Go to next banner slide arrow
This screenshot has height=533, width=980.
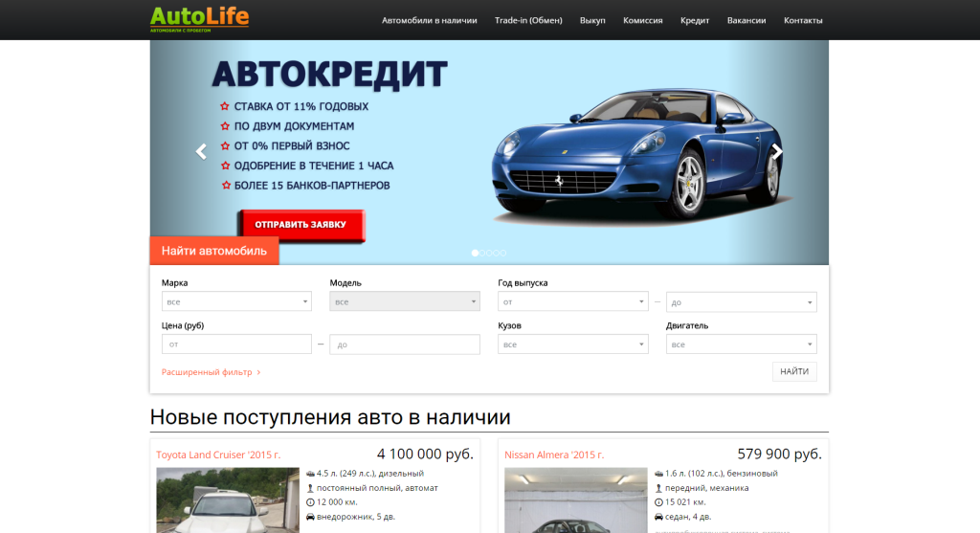tap(776, 151)
